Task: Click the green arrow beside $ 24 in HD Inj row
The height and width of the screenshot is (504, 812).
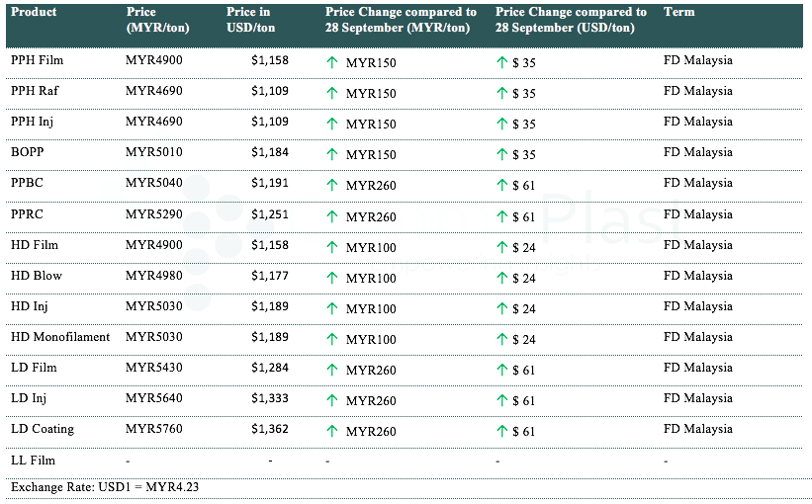Action: pyautogui.click(x=501, y=309)
